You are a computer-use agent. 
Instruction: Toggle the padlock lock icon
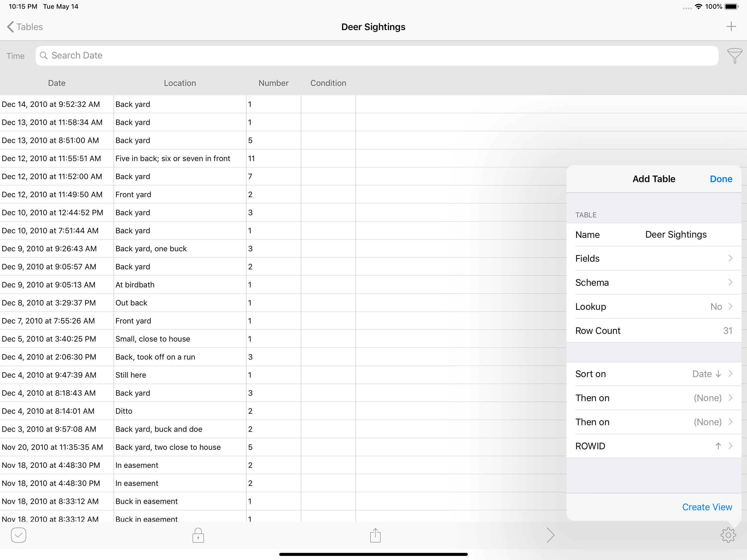(x=198, y=535)
